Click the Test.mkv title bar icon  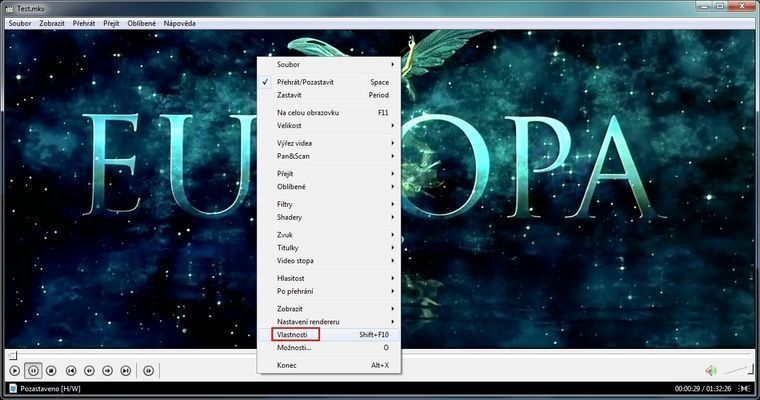point(10,9)
